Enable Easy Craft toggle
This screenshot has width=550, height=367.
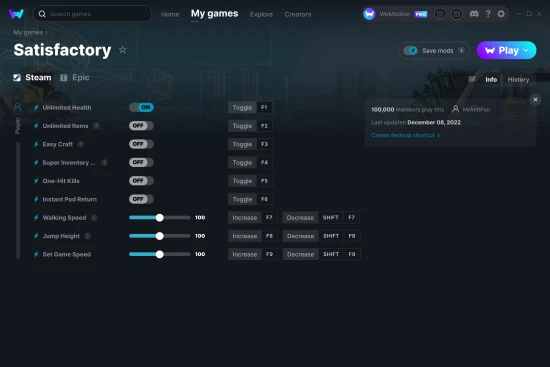141,144
